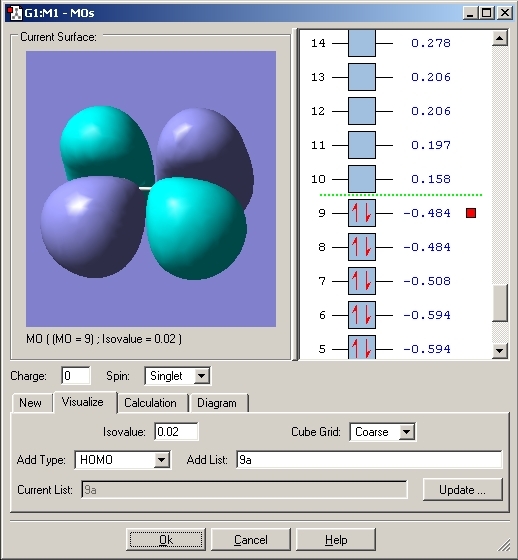Viewport: 518px width, 560px height.
Task: Select the occupied orbital 6 box
Action: click(362, 315)
